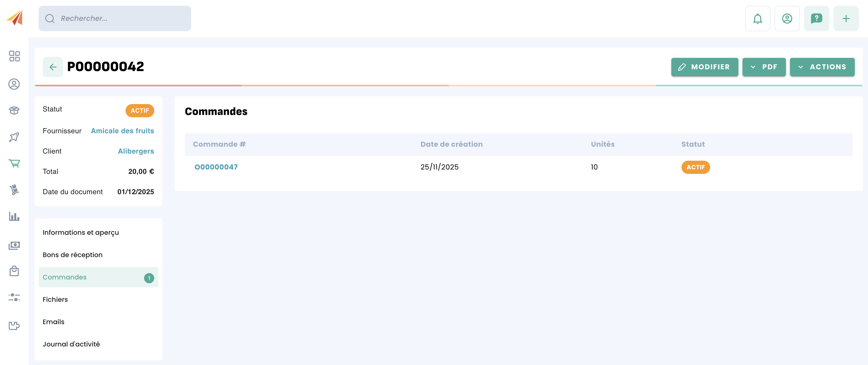Switch to Bons de réception tab
Viewport: 868px width, 365px height.
[72, 255]
